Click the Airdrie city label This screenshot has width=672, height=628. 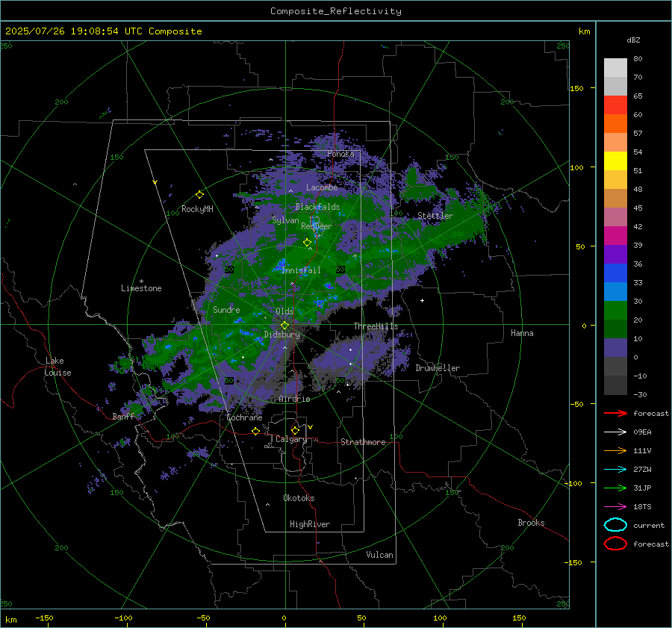[x=294, y=399]
